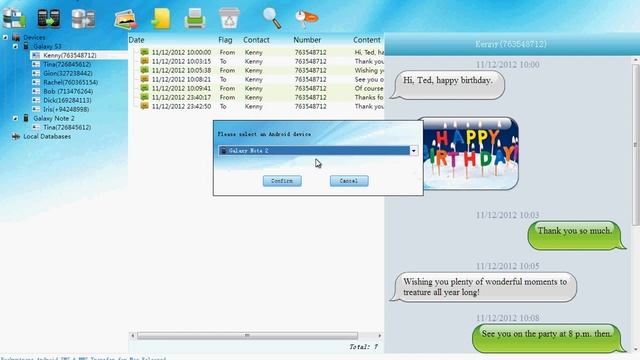
Task: Select the Galaxy Note 2 device label
Action: point(54,118)
